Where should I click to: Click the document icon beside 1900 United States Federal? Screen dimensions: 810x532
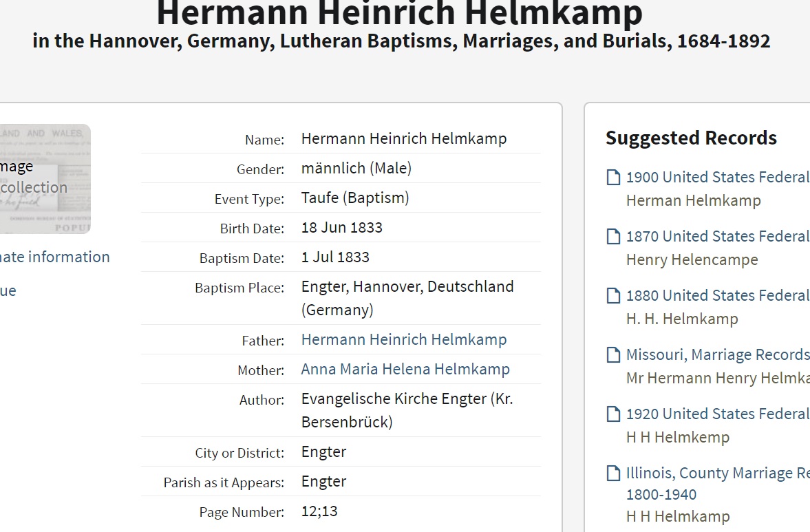pyautogui.click(x=612, y=178)
